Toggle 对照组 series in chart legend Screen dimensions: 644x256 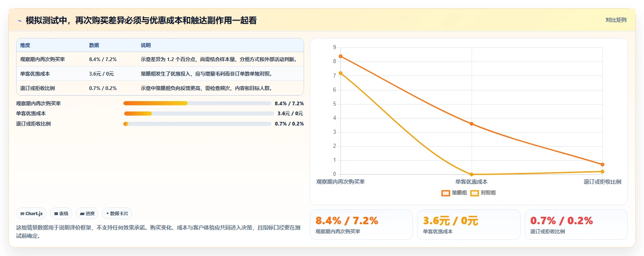point(483,193)
